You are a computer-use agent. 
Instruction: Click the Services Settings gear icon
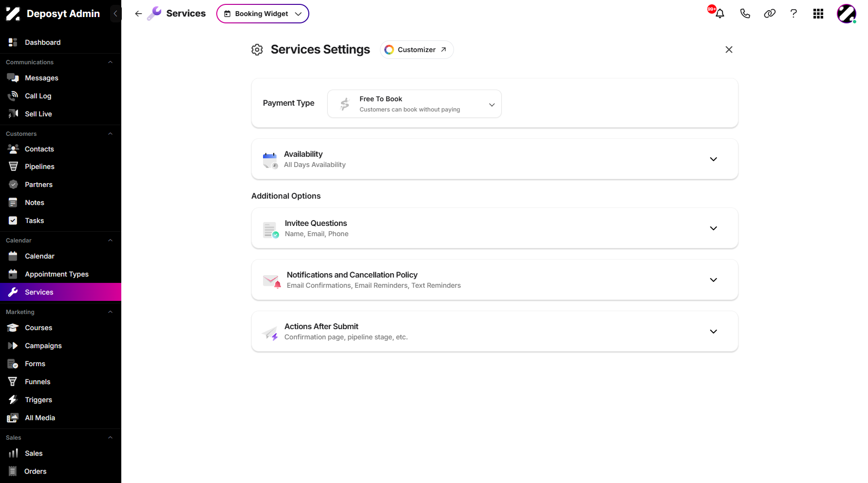(257, 50)
